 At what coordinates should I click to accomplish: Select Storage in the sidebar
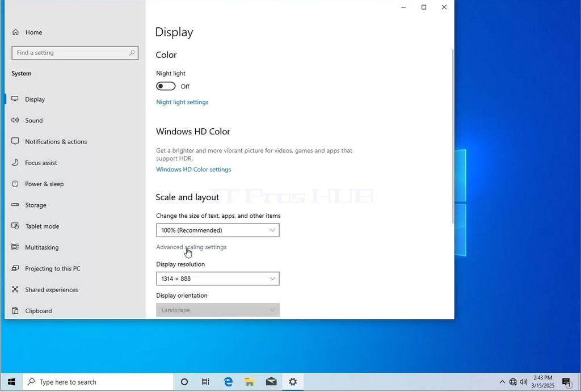[x=36, y=205]
